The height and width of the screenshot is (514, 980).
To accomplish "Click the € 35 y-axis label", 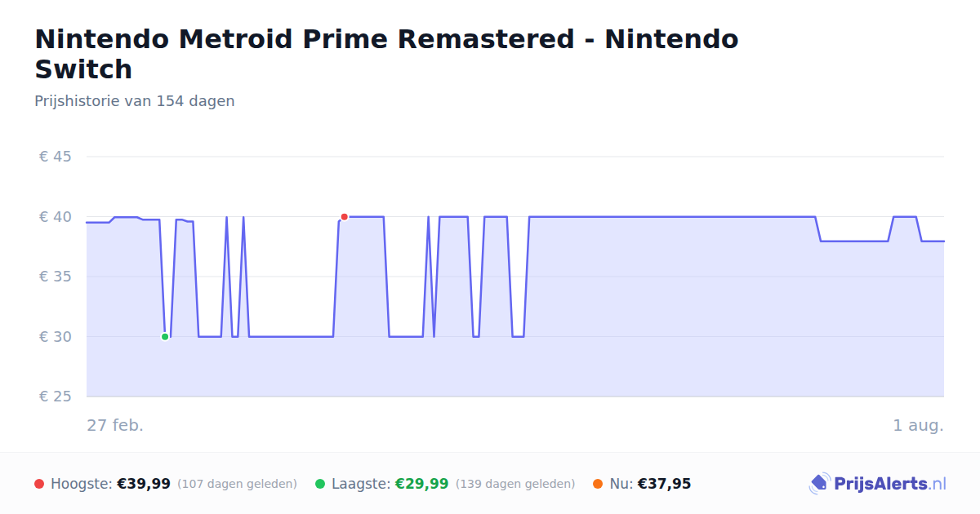I will (55, 277).
